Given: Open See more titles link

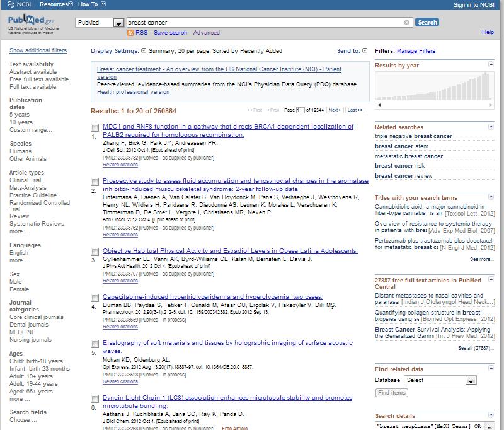Looking at the screenshot, I should point(481,259).
